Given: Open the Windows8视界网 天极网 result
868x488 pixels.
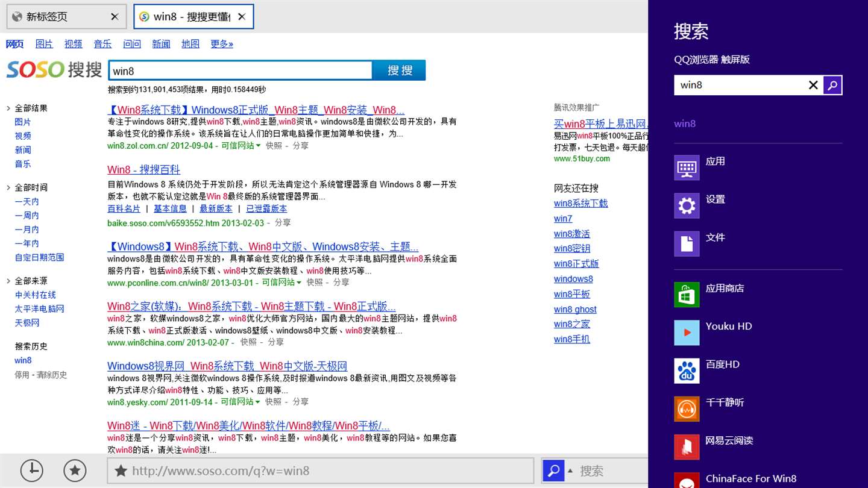Looking at the screenshot, I should click(x=227, y=366).
